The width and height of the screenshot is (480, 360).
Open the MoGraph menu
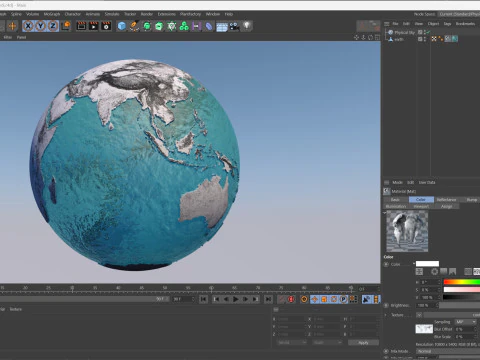tap(52, 14)
